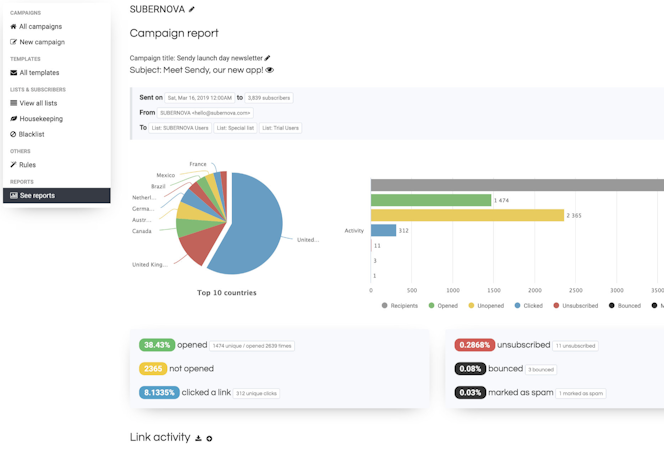Click the 0.03% marked as spam badge
664x450 pixels.
[x=470, y=392]
